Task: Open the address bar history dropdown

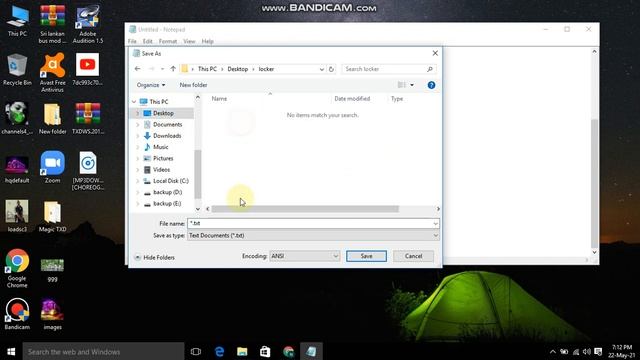Action: pos(322,69)
